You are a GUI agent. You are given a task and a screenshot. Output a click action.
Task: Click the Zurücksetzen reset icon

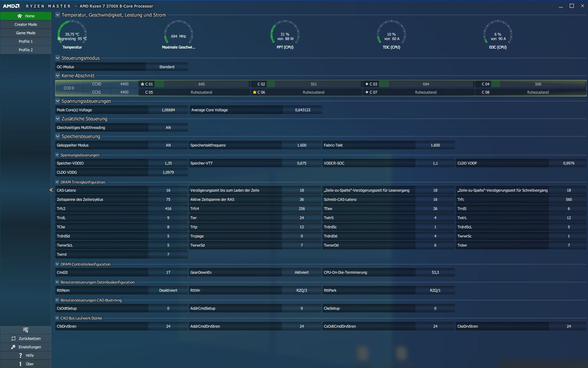click(x=14, y=338)
